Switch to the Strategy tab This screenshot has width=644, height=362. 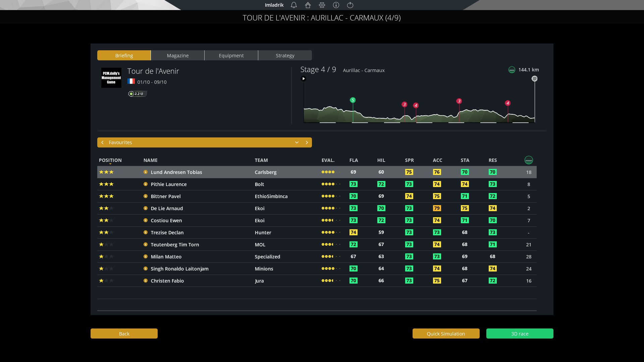[285, 55]
